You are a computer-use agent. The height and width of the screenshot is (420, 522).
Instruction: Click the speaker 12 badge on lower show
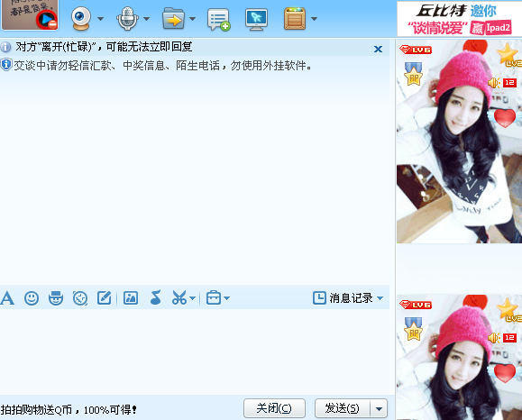502,337
